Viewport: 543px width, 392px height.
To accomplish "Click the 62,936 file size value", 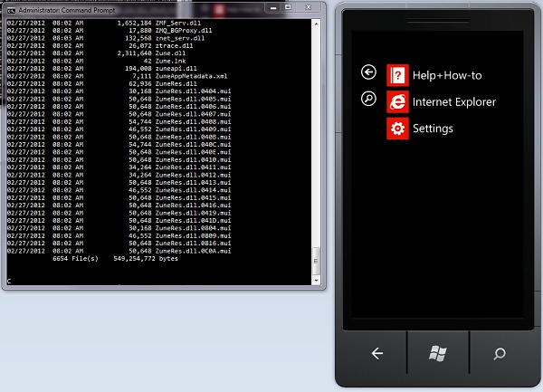I will point(140,84).
